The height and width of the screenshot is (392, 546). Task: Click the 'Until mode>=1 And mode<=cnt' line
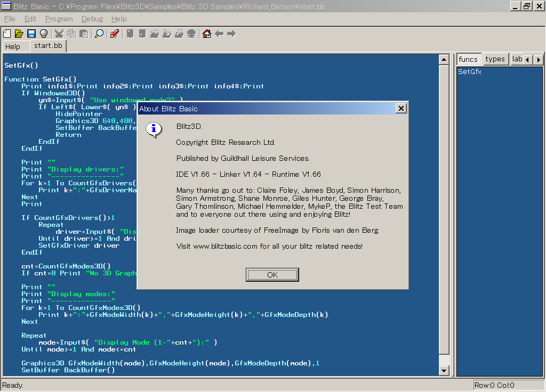79,349
